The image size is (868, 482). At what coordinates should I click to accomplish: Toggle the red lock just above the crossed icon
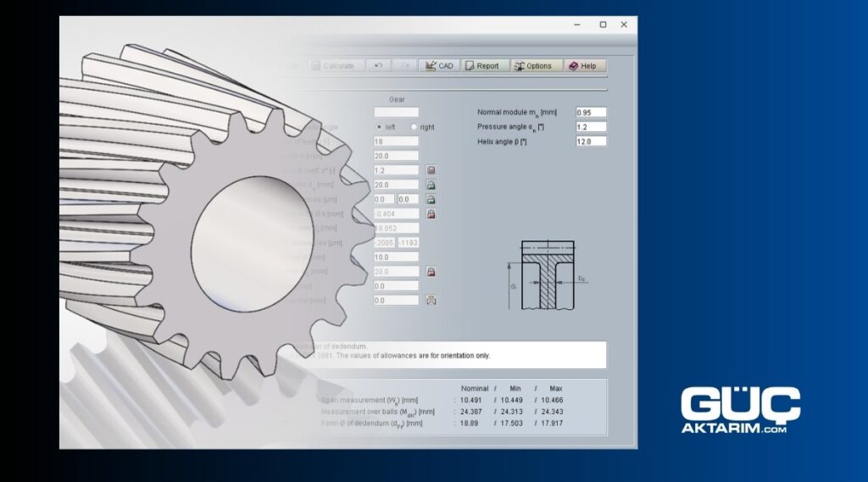pos(431,272)
